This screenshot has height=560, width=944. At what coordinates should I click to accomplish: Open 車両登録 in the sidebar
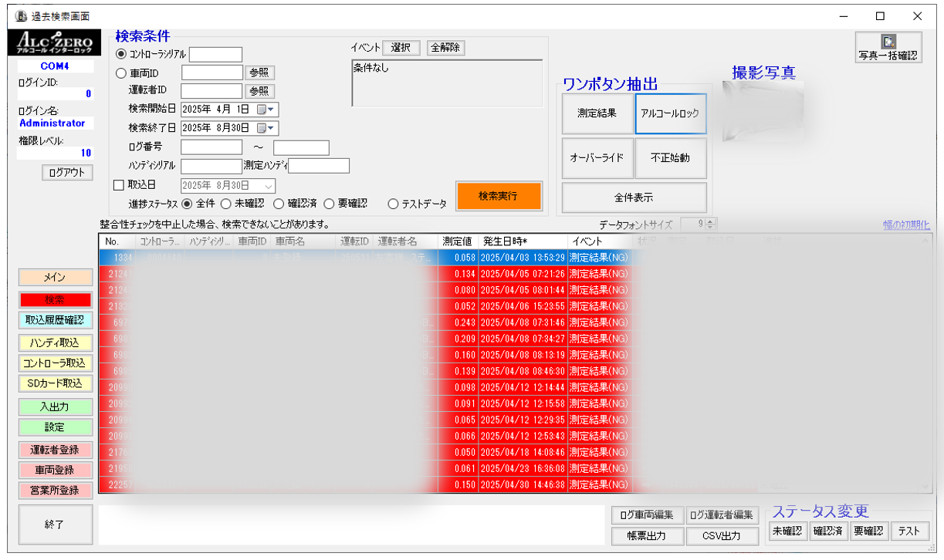point(55,470)
